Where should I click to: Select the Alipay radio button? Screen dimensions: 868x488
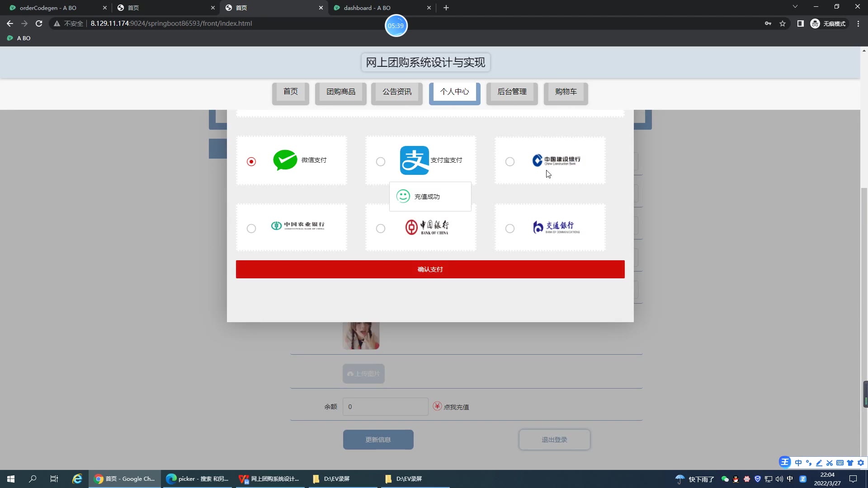click(x=381, y=161)
